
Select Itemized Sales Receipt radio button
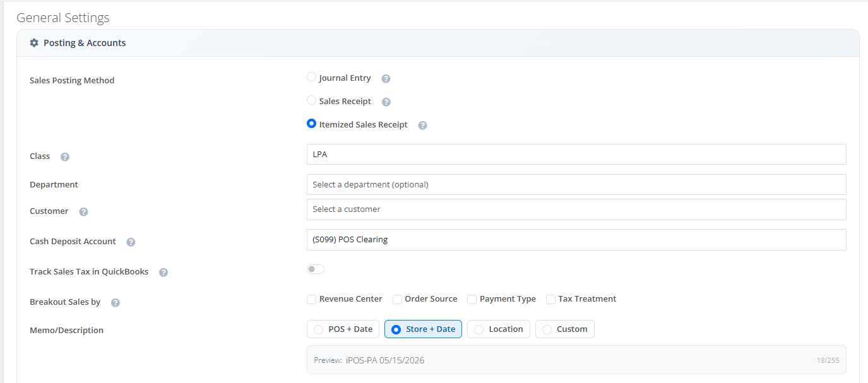coord(311,124)
